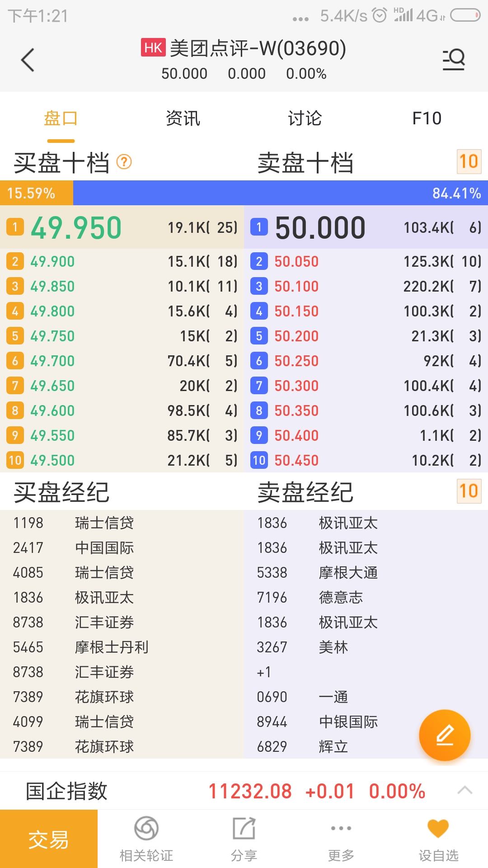Select bid price 49.850
The height and width of the screenshot is (868, 488).
[52, 286]
